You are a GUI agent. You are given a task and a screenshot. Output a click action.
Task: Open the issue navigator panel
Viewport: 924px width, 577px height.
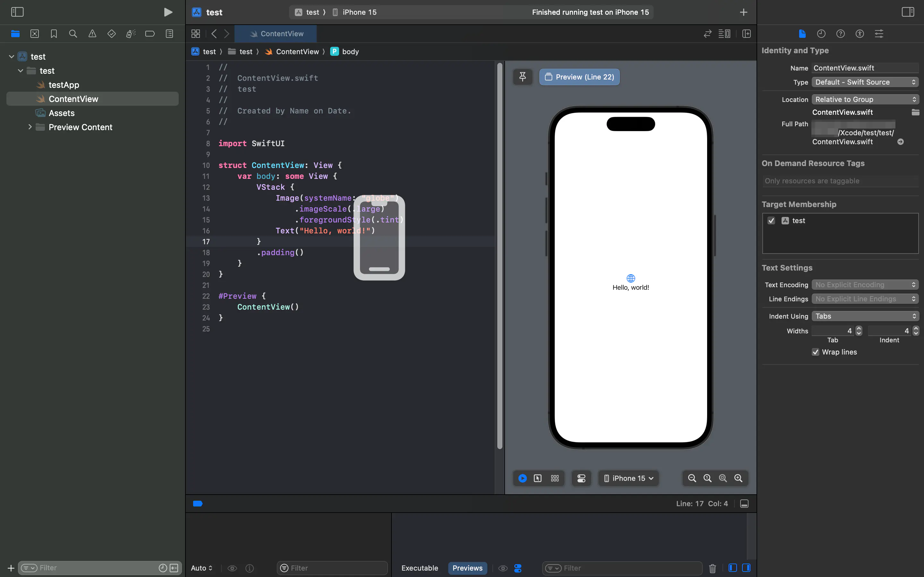(92, 33)
